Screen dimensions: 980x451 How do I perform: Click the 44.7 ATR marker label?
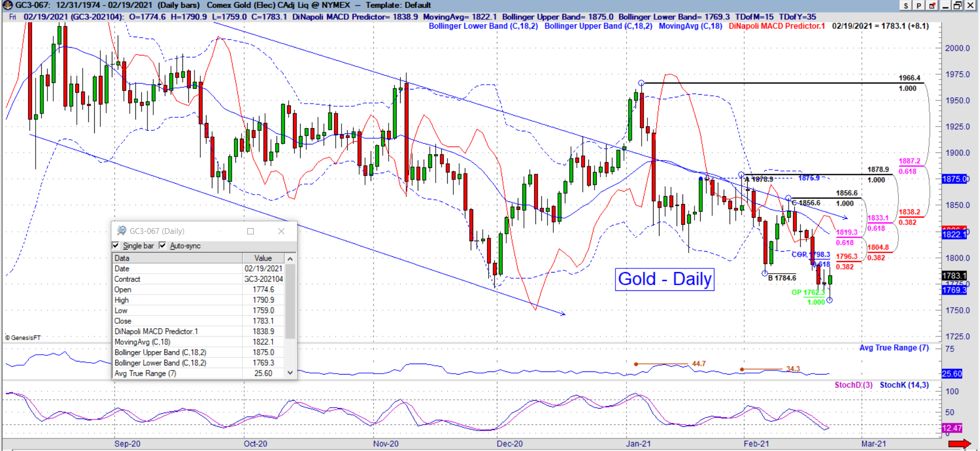(x=699, y=364)
